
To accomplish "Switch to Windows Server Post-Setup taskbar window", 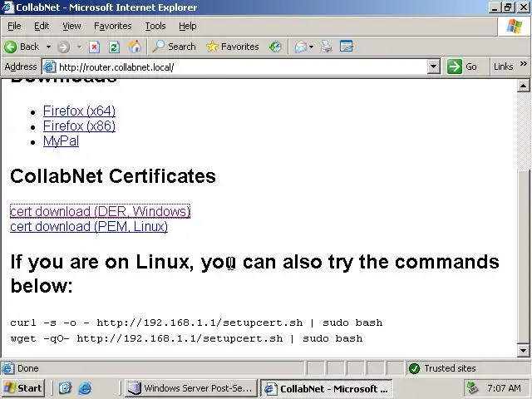I will [x=191, y=388].
